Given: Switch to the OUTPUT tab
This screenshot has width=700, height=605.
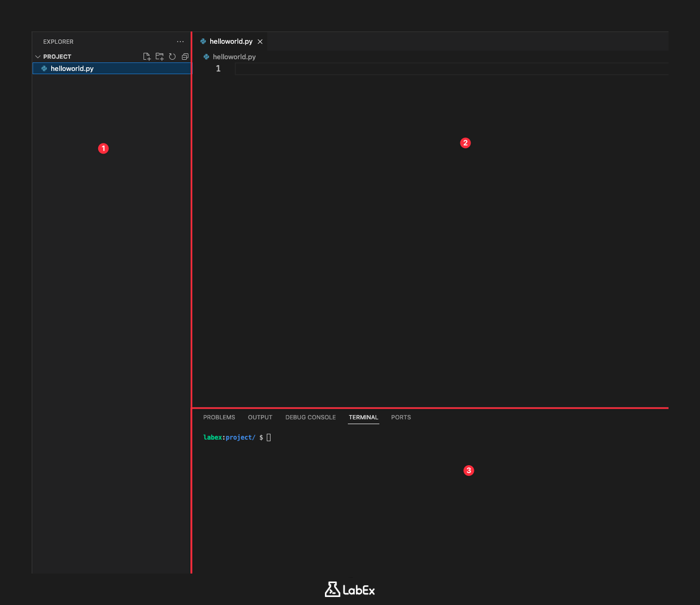Looking at the screenshot, I should 260,417.
